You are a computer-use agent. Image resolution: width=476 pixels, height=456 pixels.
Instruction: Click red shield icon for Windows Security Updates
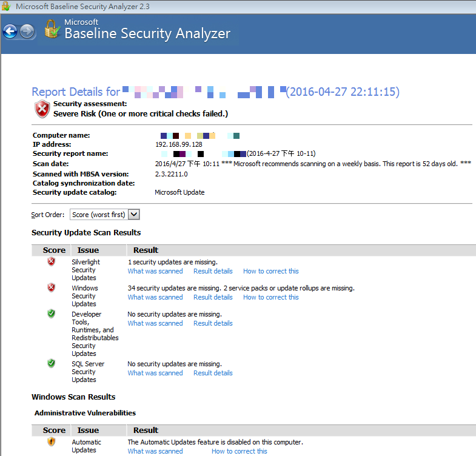[52, 287]
